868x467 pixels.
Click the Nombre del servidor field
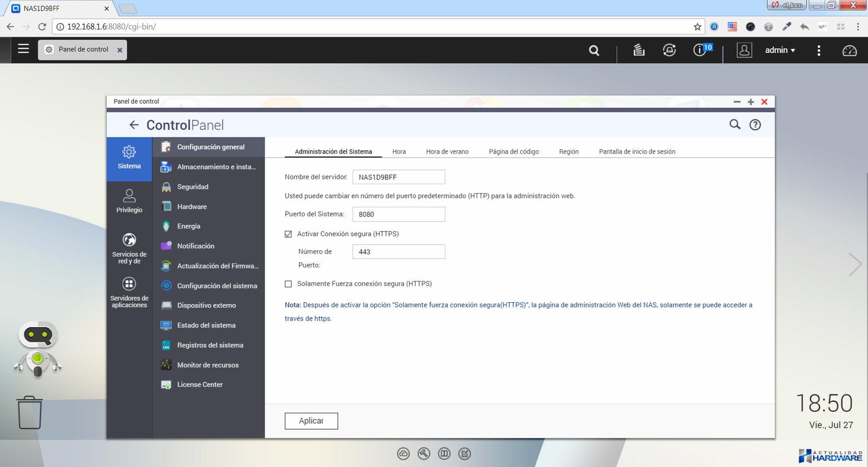pos(398,177)
